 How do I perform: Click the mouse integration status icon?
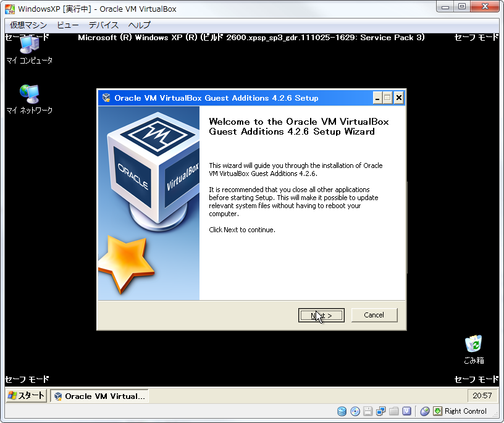pyautogui.click(x=425, y=411)
